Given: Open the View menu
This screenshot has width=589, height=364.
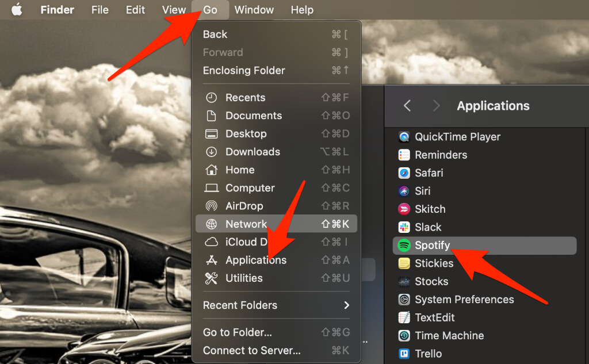Looking at the screenshot, I should [174, 10].
